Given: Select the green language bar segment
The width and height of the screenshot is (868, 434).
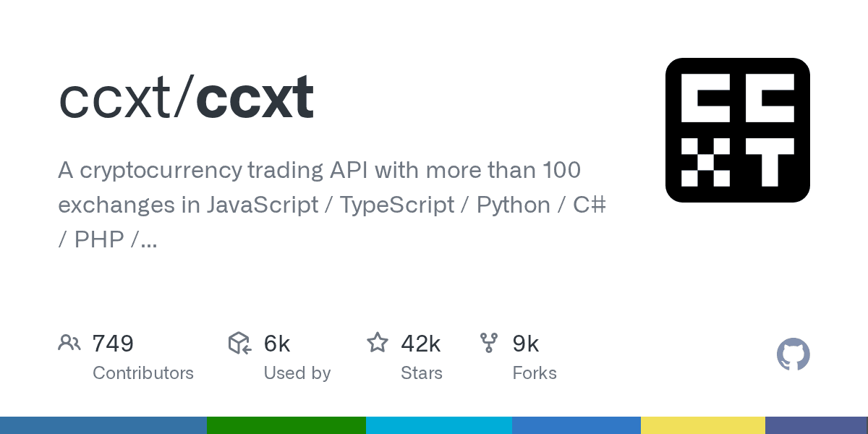Looking at the screenshot, I should click(286, 425).
